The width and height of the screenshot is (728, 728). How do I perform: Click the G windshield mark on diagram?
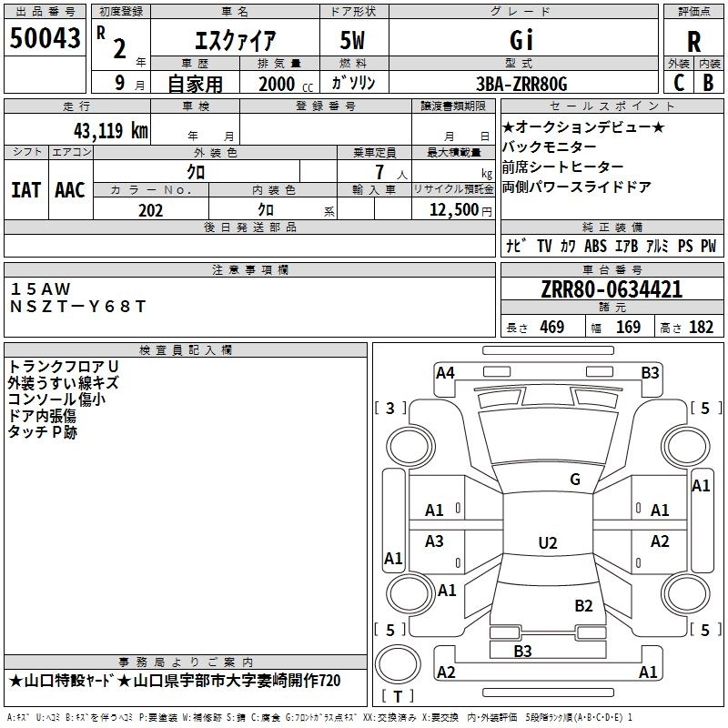click(574, 480)
